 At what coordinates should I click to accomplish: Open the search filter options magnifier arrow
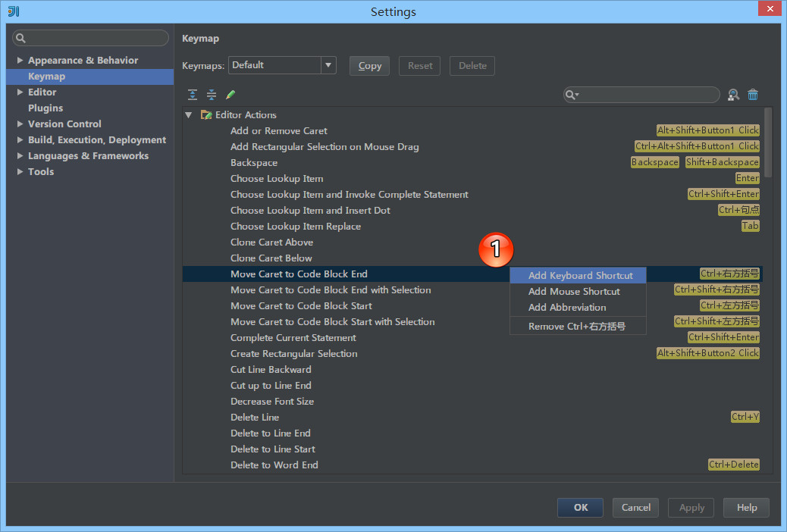pos(573,95)
